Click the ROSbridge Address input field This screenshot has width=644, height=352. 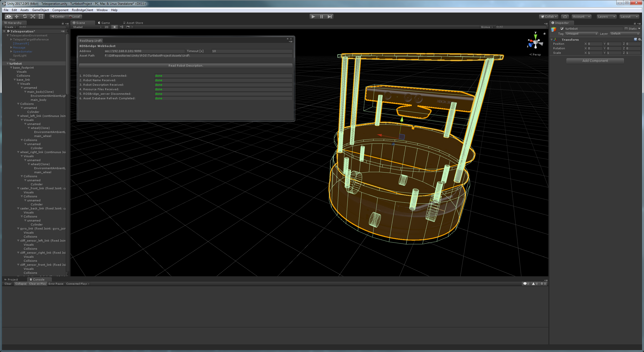coord(145,51)
